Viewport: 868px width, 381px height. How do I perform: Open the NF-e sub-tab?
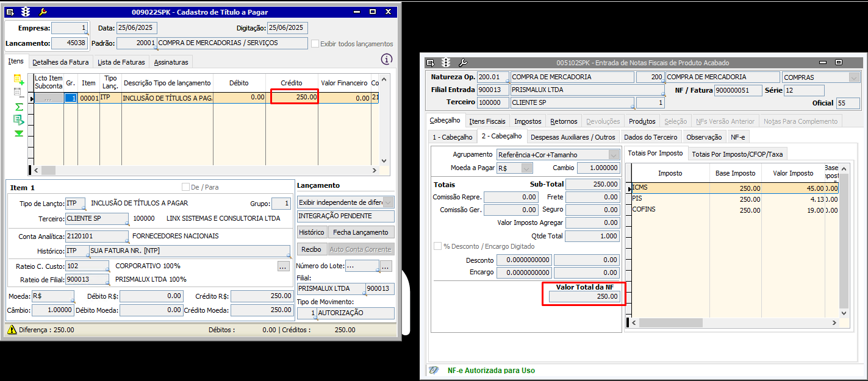pos(738,137)
